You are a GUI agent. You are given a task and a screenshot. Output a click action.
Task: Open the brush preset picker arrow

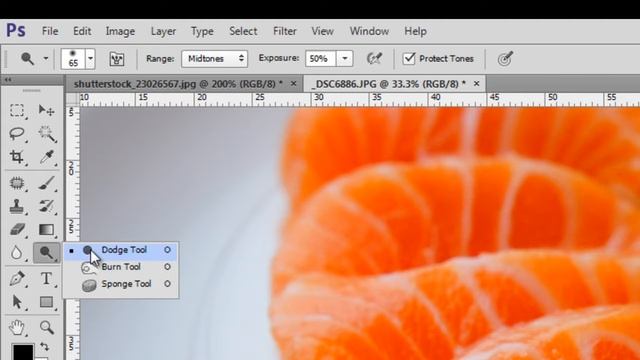[90, 59]
